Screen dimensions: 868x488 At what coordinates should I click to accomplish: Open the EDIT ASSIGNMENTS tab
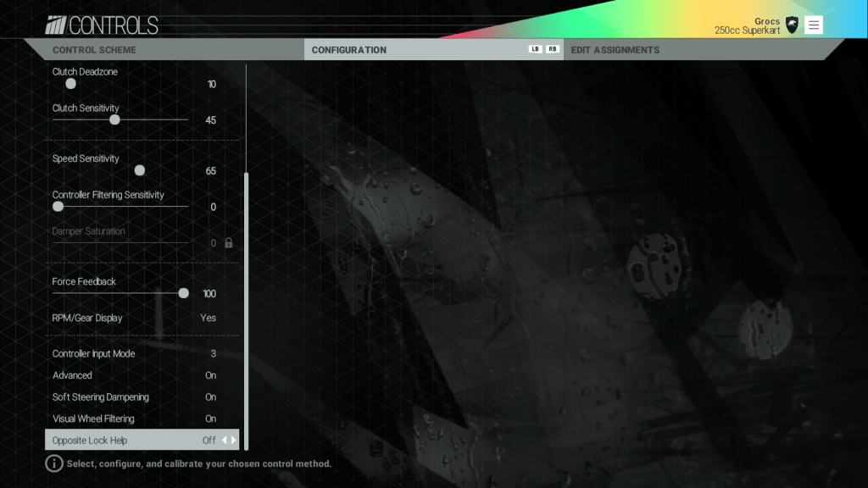pos(615,48)
